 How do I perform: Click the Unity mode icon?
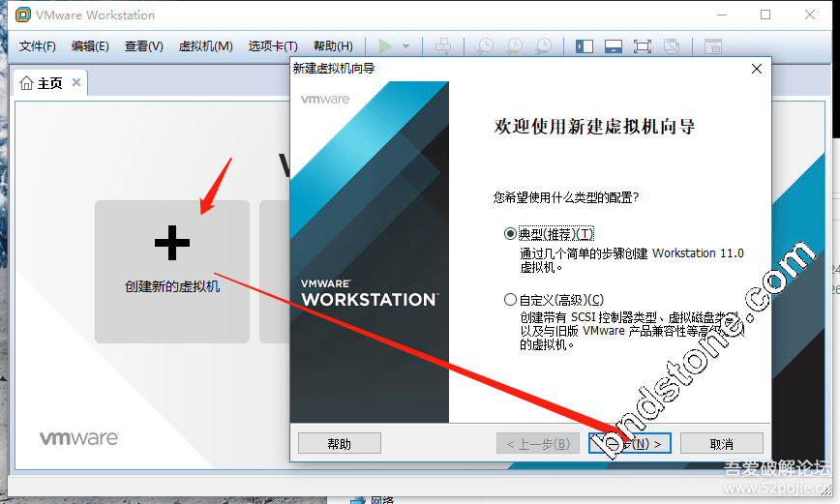[x=672, y=46]
